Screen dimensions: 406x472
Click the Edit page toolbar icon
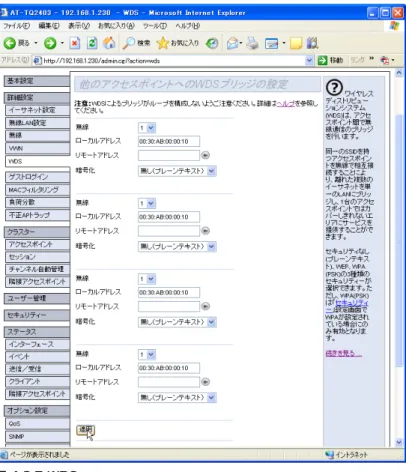pos(271,43)
